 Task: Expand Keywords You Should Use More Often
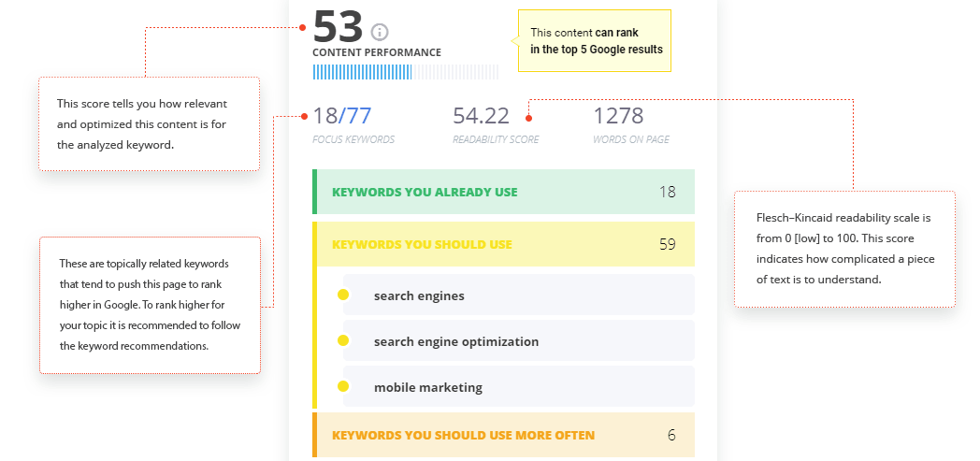(x=503, y=435)
